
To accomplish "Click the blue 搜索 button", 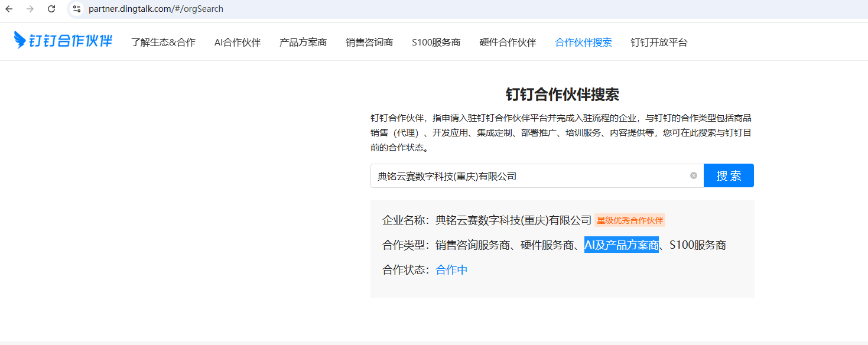I will tap(729, 175).
